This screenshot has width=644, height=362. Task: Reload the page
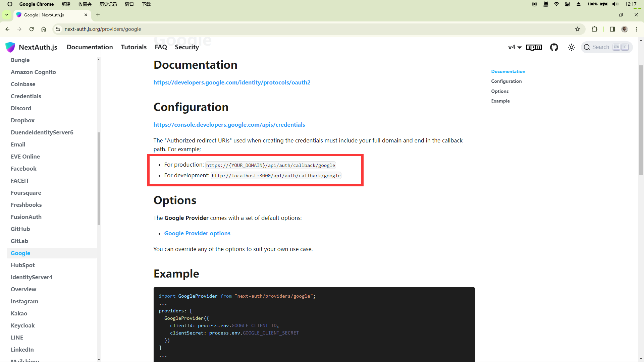[x=32, y=29]
